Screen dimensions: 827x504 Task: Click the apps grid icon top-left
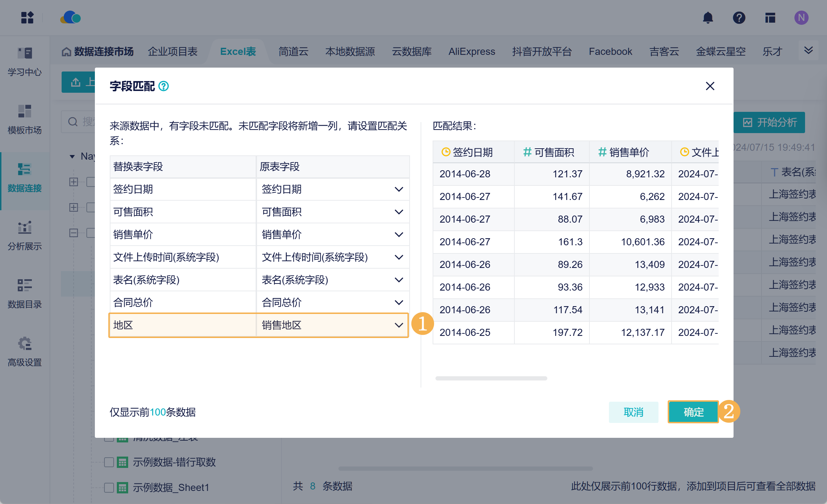click(x=27, y=18)
